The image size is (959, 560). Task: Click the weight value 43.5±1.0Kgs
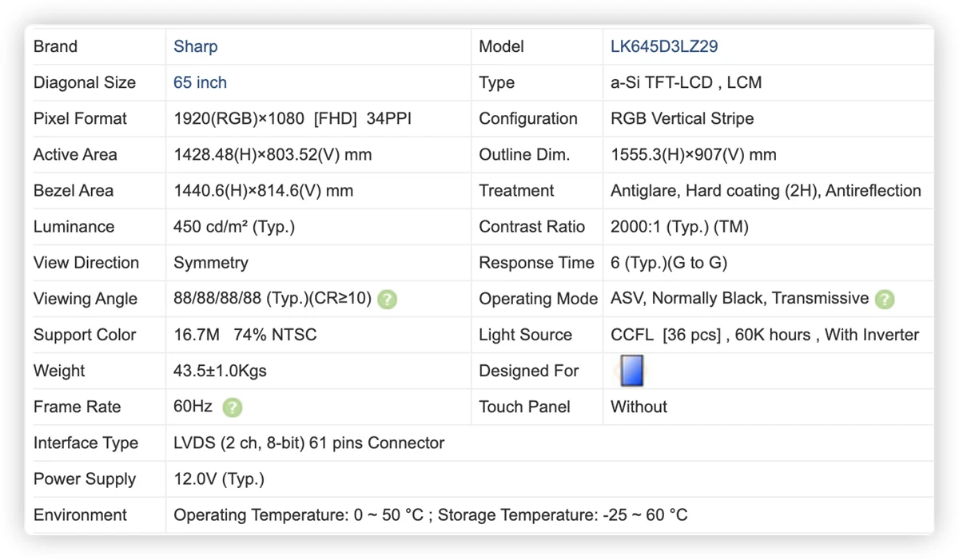point(220,371)
